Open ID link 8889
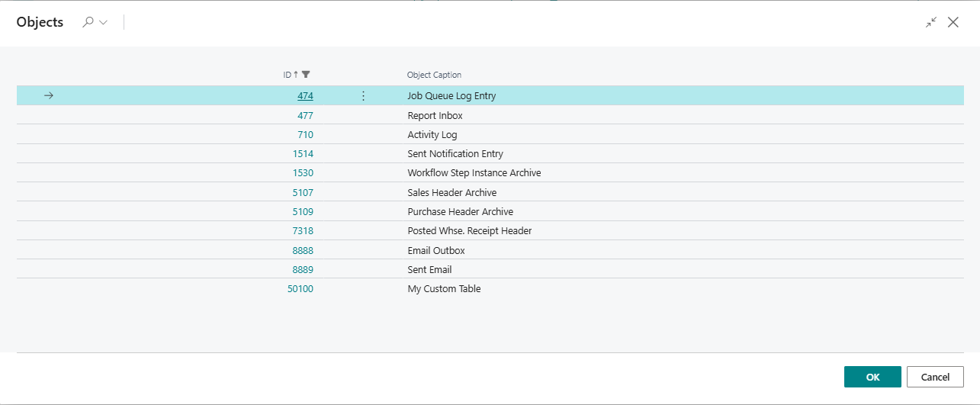The width and height of the screenshot is (980, 405). point(303,270)
